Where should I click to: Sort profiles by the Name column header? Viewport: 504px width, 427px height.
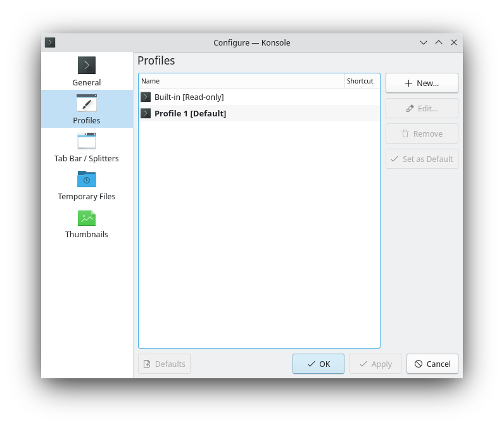point(241,81)
